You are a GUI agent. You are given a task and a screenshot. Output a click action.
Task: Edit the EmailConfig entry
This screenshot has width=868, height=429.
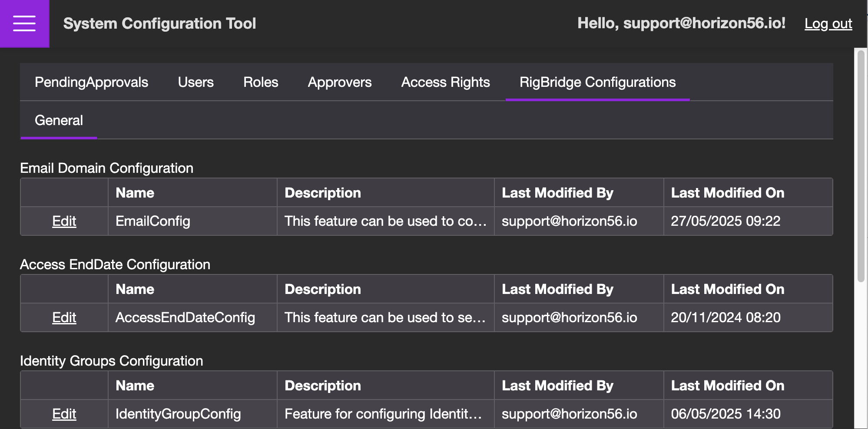click(x=64, y=221)
